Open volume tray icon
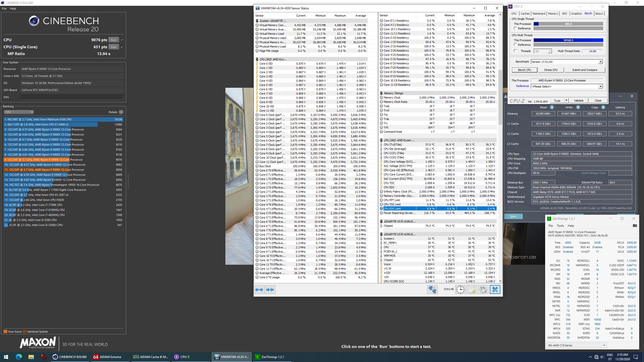The image size is (644, 362). 602,357
